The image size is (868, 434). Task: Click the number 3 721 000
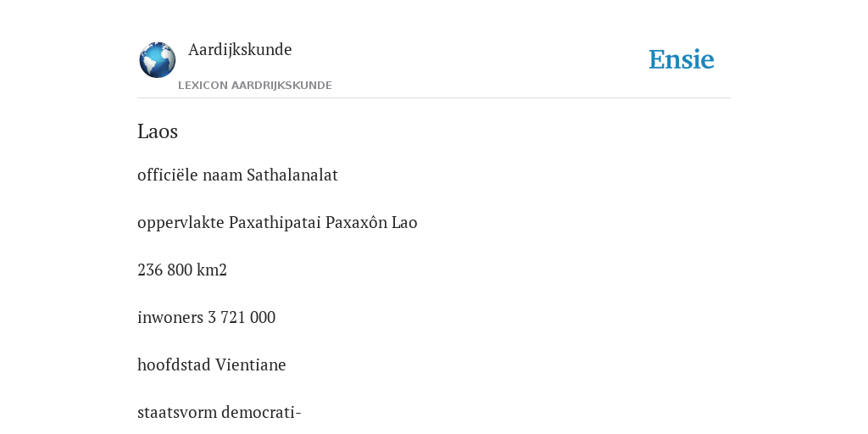point(242,318)
